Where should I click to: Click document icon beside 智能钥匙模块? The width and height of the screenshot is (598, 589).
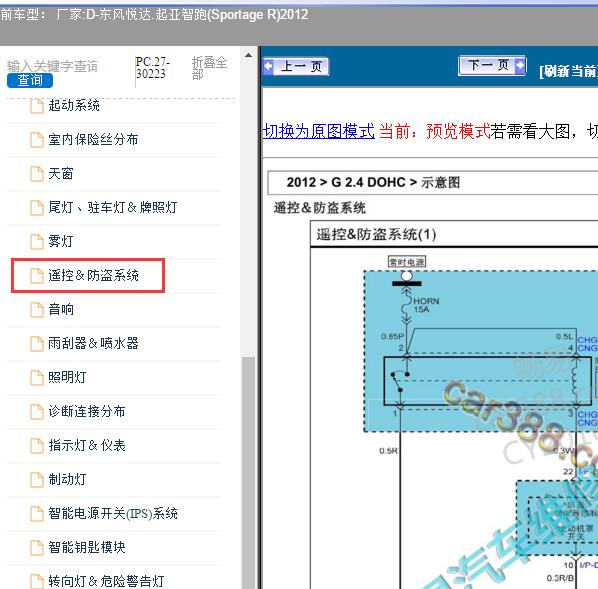click(37, 547)
